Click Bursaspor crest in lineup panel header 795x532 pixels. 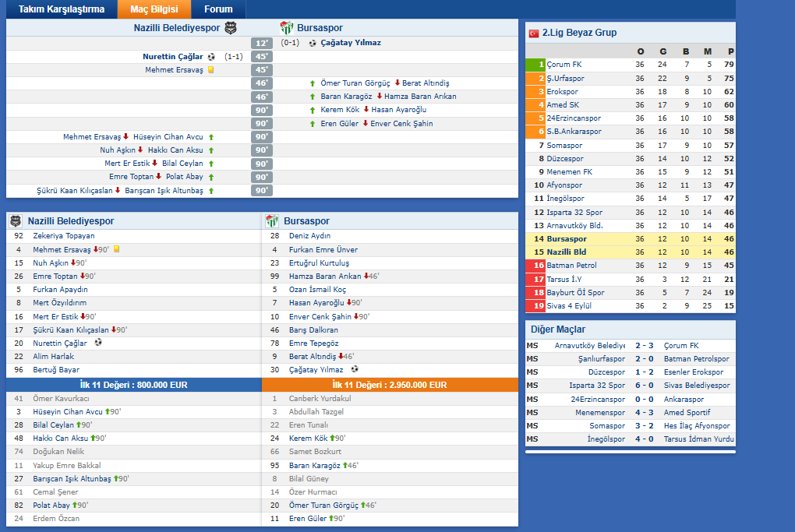(272, 221)
